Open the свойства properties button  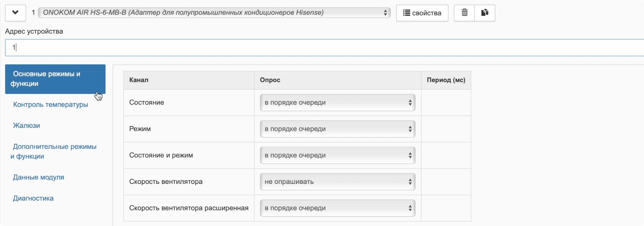tap(422, 13)
